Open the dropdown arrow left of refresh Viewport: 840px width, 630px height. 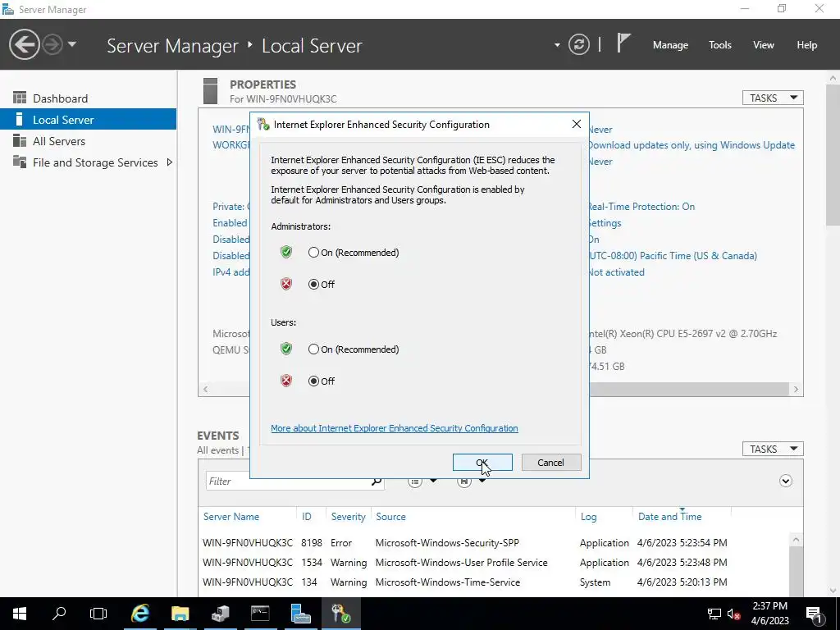click(557, 45)
